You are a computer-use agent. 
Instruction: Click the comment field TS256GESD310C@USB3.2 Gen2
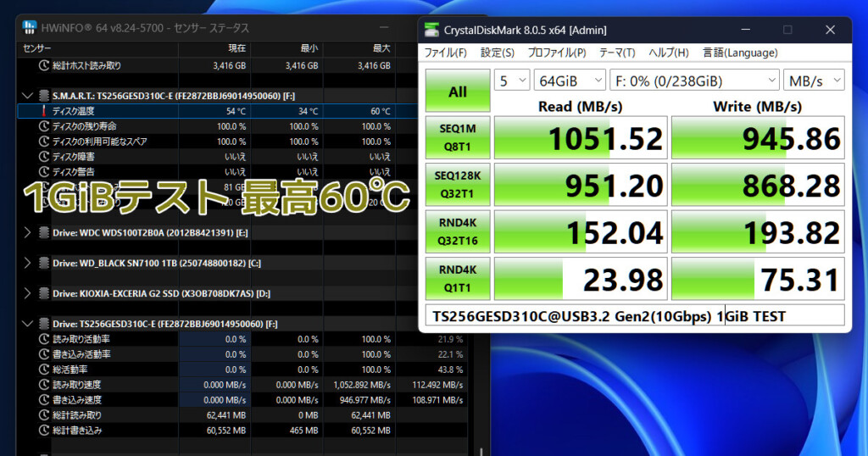point(635,316)
